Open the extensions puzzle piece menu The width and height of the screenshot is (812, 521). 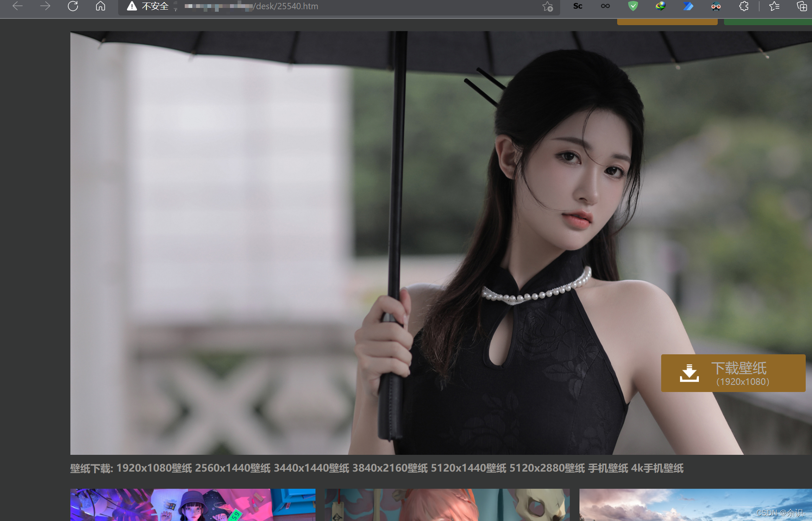coord(744,6)
